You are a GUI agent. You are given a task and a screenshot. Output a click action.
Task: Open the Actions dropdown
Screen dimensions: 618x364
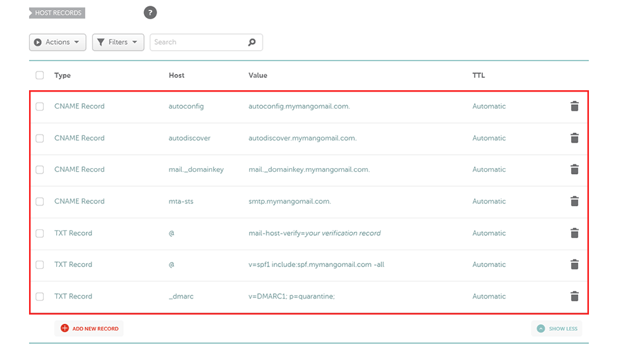[x=57, y=42]
